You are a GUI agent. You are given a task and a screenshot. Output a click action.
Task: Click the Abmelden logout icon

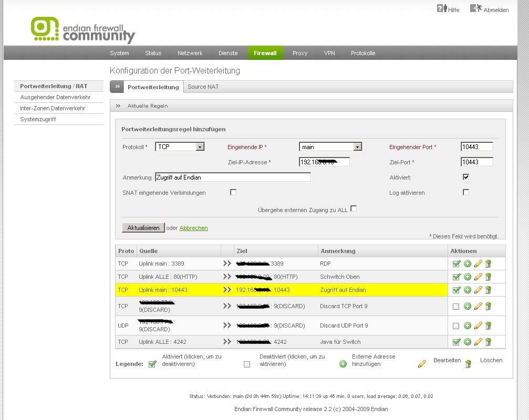tap(476, 8)
